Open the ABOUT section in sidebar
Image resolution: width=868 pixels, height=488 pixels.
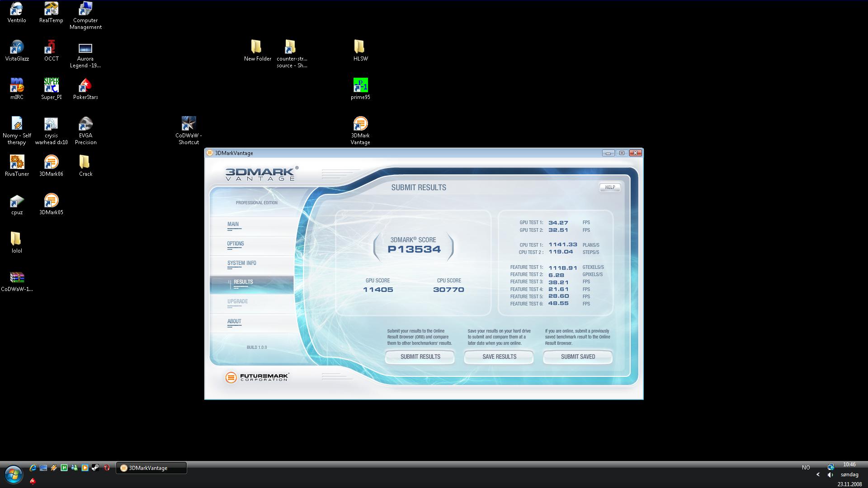point(252,323)
